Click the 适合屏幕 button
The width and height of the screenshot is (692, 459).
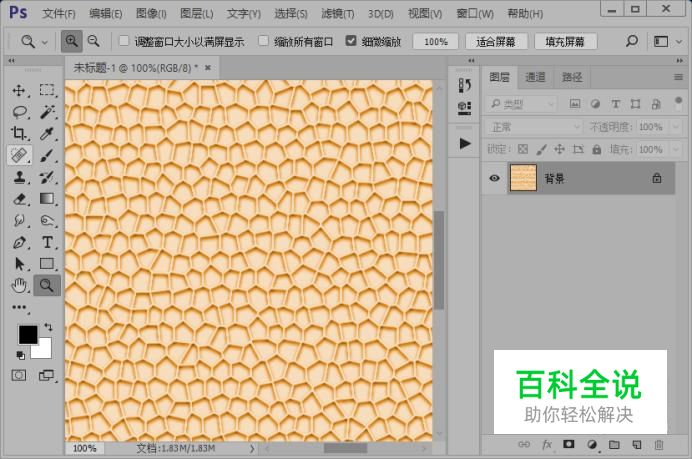(496, 41)
